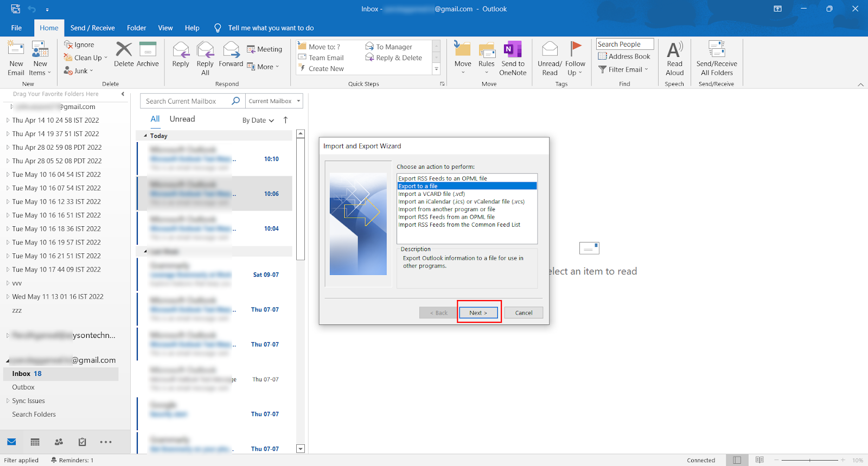
Task: Switch to Mail view icon
Action: 11,442
